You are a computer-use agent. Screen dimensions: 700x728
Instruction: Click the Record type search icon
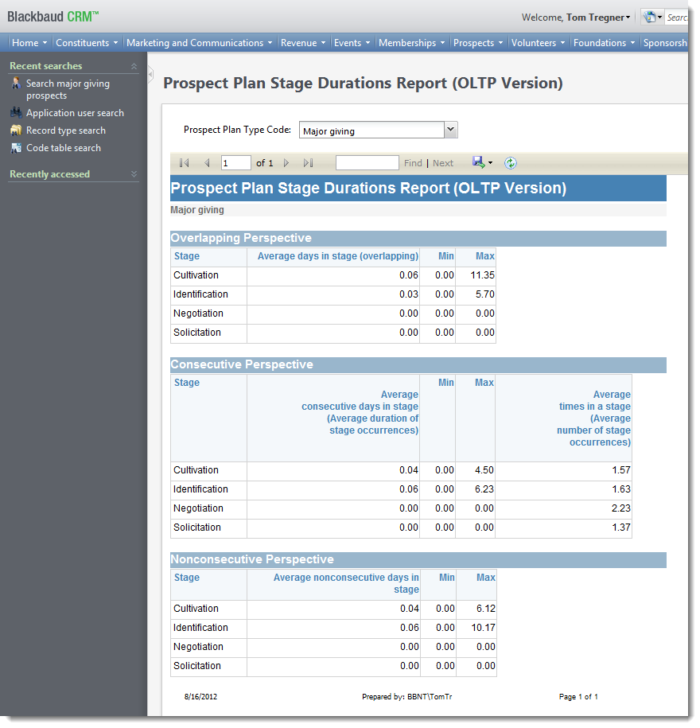[16, 130]
